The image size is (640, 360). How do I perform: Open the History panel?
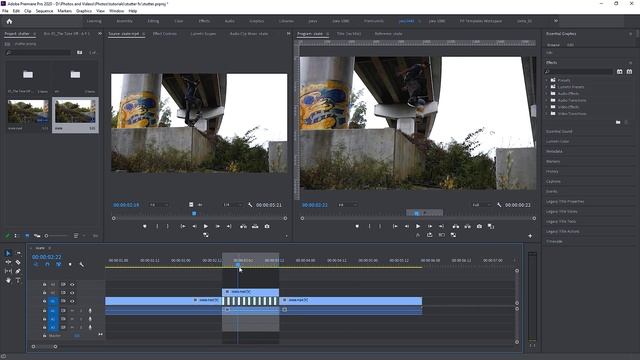[552, 171]
